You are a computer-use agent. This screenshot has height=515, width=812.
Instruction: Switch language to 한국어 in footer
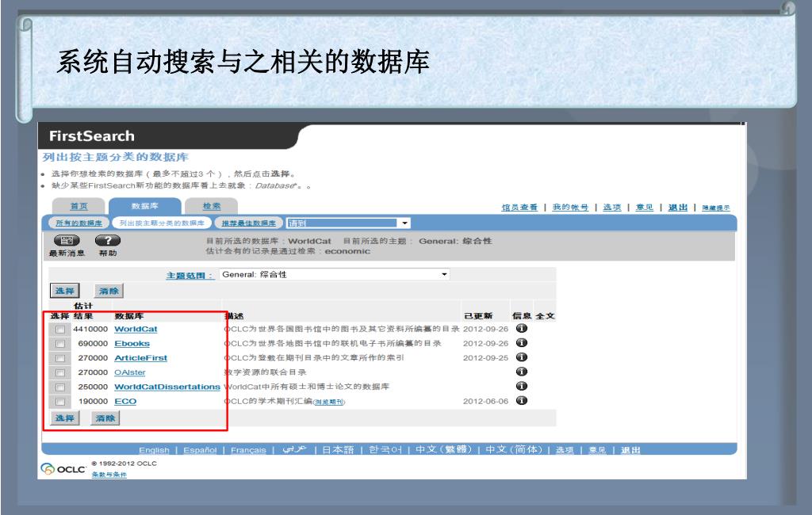point(385,450)
